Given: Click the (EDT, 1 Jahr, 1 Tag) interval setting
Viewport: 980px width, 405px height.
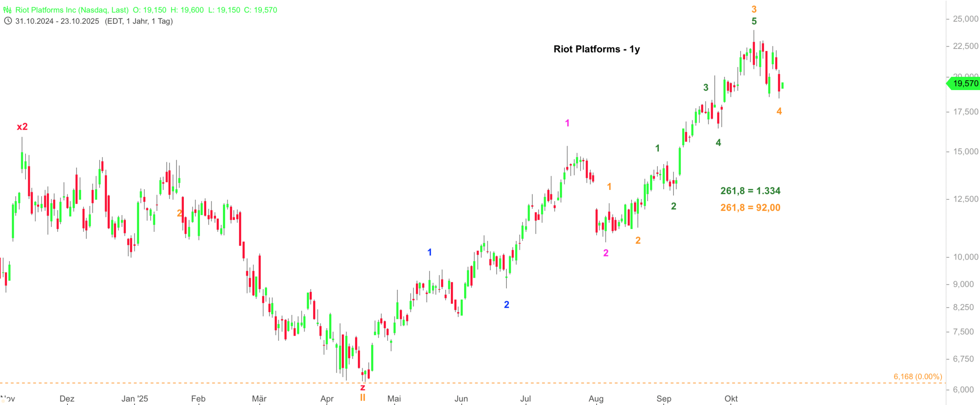Looking at the screenshot, I should [x=139, y=21].
